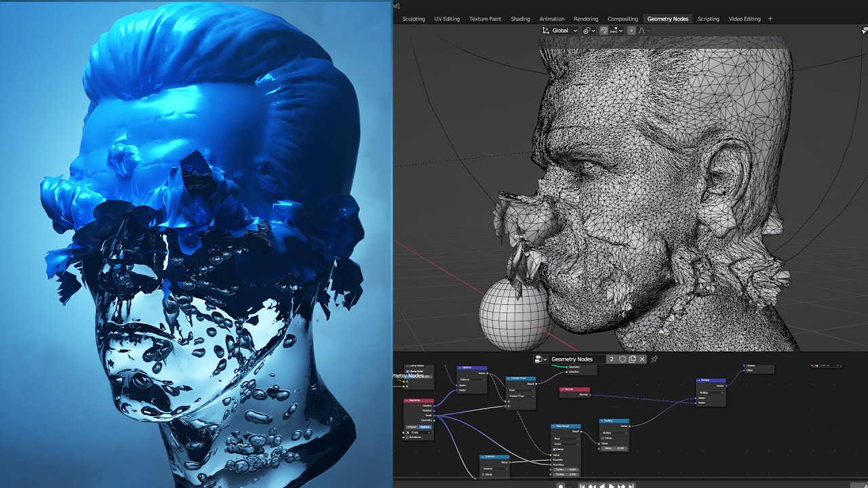The image size is (868, 488).
Task: Open the transform orientation icon next to Global
Action: (x=547, y=30)
